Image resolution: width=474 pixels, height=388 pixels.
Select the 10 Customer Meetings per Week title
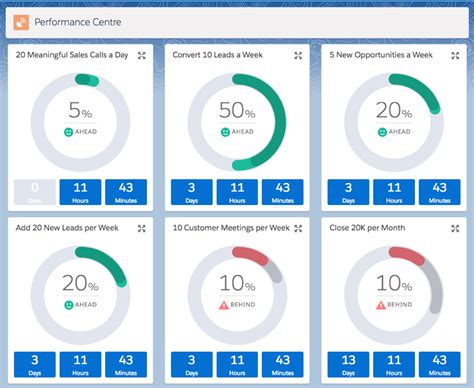pos(231,228)
